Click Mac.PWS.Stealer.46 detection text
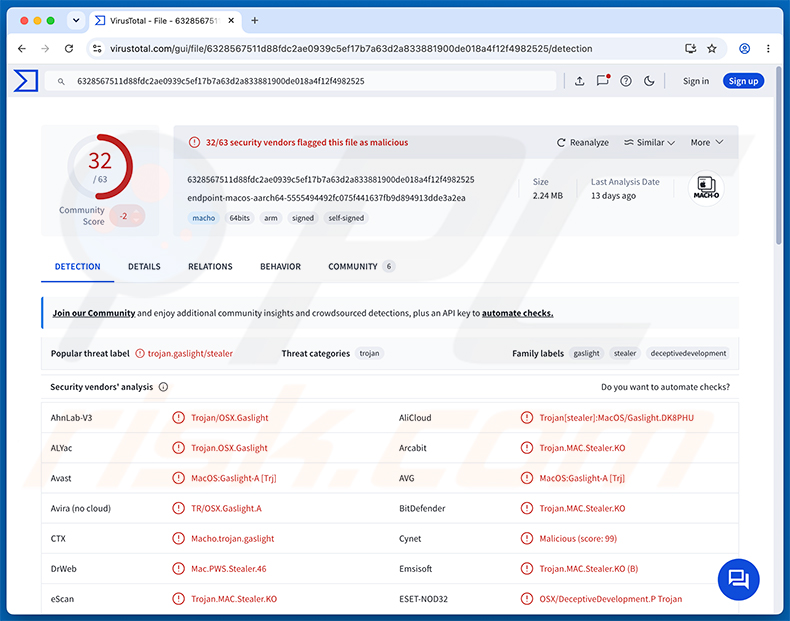This screenshot has width=790, height=621. tap(228, 569)
